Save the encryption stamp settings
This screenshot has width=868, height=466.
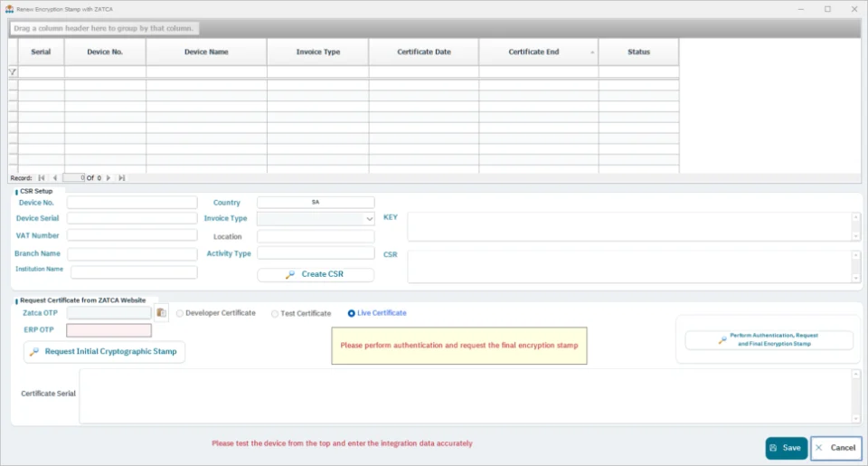[x=786, y=448]
